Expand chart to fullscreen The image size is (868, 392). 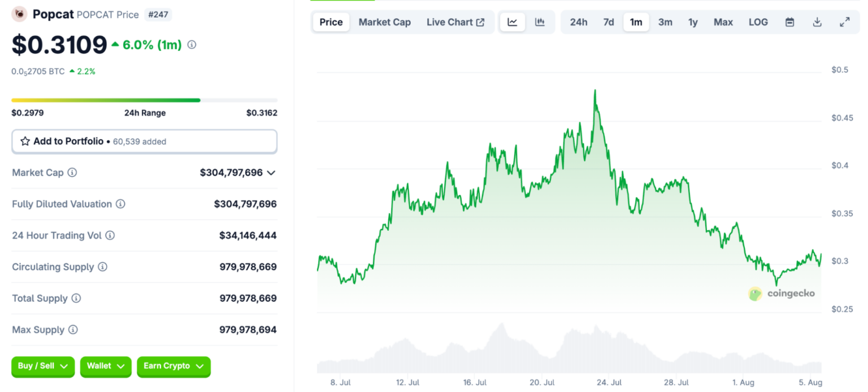844,22
